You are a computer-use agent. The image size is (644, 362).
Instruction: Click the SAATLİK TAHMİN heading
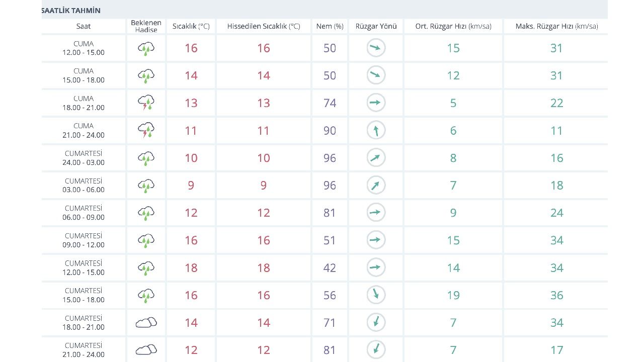71,10
